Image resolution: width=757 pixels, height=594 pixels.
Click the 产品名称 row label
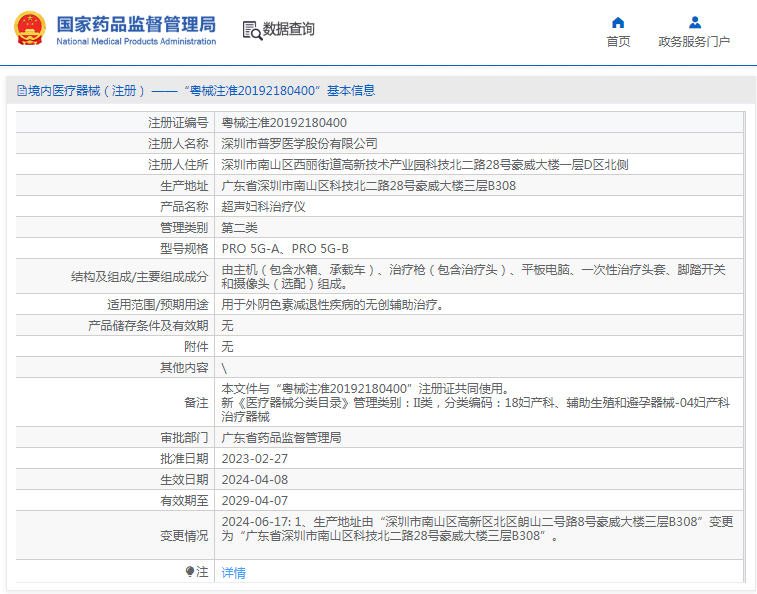[x=184, y=207]
